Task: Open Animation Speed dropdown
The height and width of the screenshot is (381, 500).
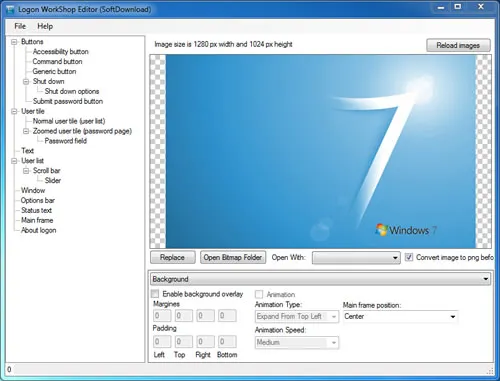Action: [297, 342]
